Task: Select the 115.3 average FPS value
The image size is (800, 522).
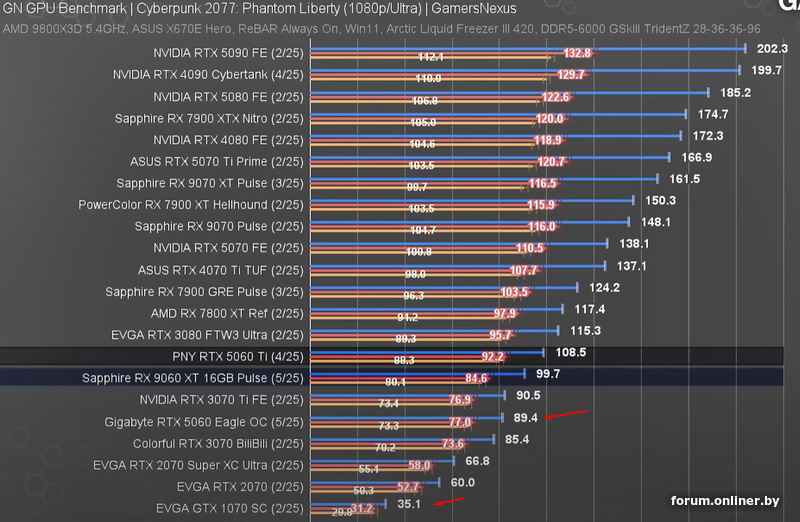Action: [585, 331]
